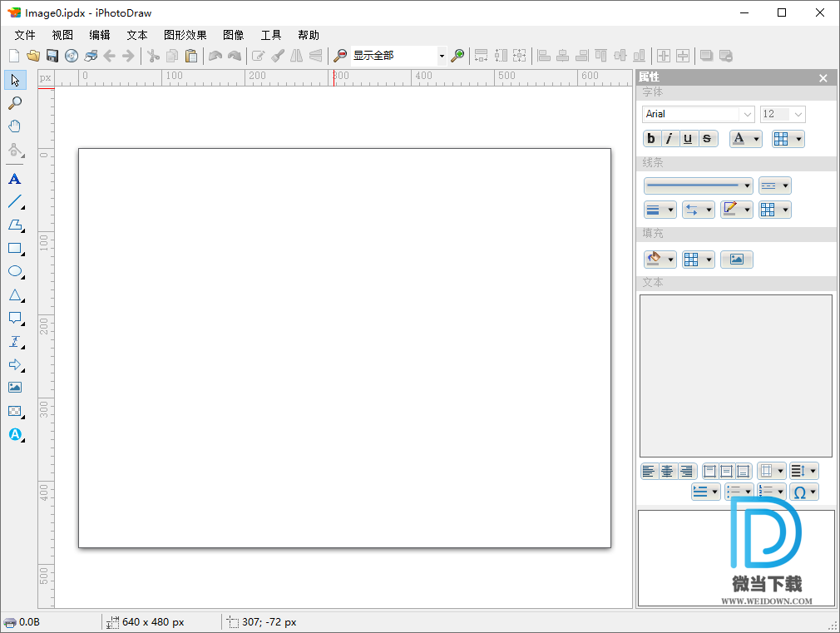The height and width of the screenshot is (633, 840).
Task: Choose the block arrow shape tool
Action: pyautogui.click(x=15, y=364)
